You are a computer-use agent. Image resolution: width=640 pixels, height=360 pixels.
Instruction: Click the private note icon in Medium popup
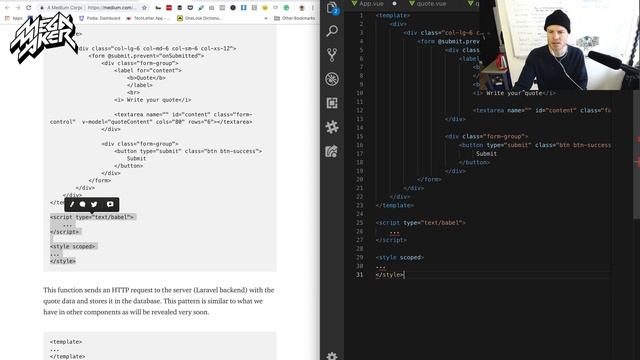point(110,204)
